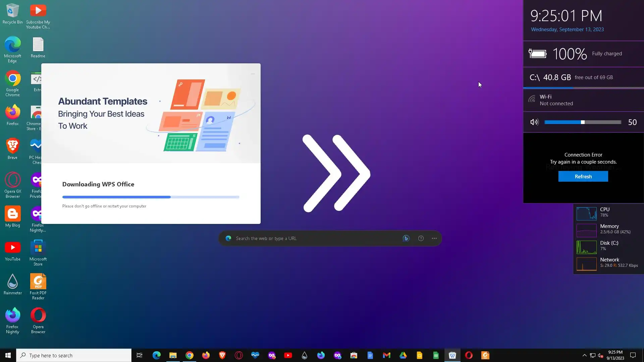Adjust the volume slider in widget
Screen dimensions: 644x362
pyautogui.click(x=583, y=122)
